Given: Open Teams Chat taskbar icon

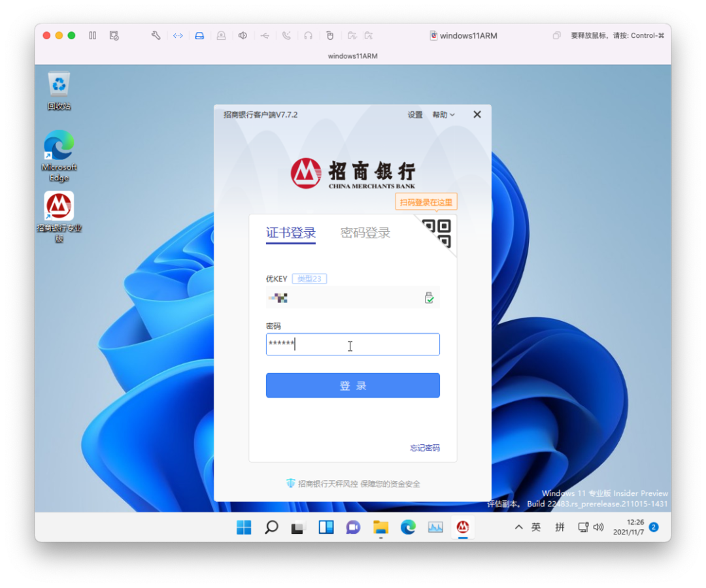Looking at the screenshot, I should point(353,527).
